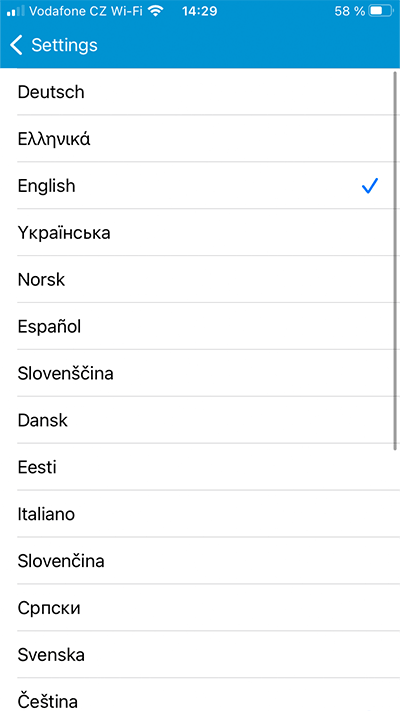Screen dimensions: 400x711
Task: Select Slovenščina language
Action: pos(200,373)
